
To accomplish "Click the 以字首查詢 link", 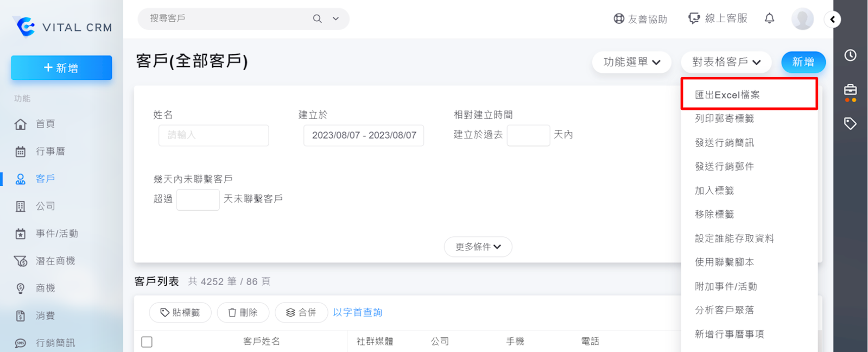I will click(x=357, y=312).
